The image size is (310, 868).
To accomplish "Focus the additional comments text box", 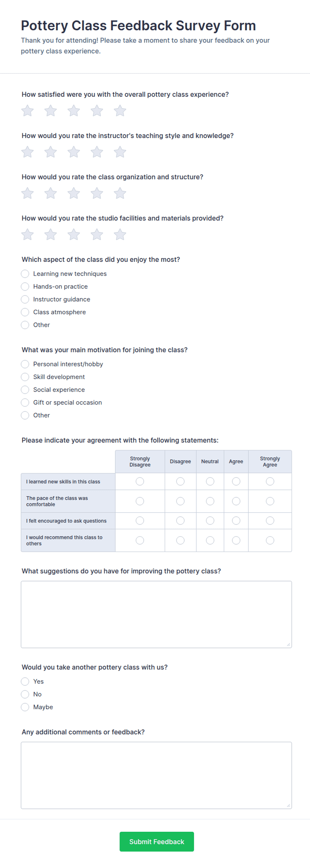I will click(156, 775).
